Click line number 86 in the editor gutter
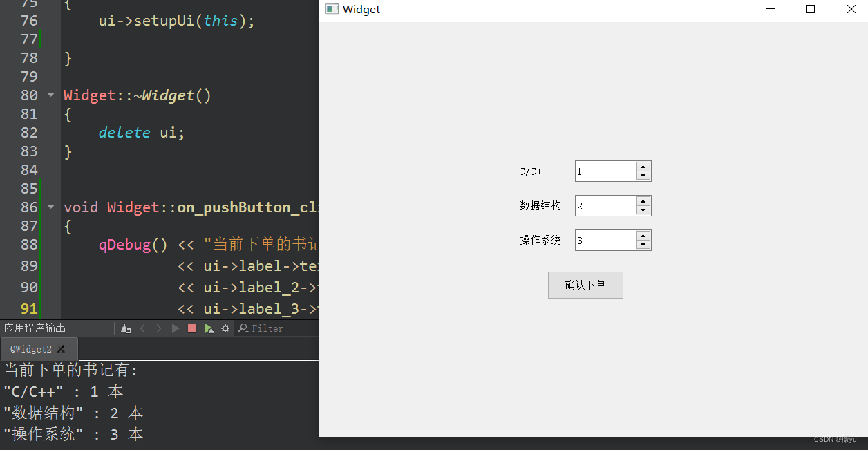Screen dimensions: 868x450 click(29, 207)
